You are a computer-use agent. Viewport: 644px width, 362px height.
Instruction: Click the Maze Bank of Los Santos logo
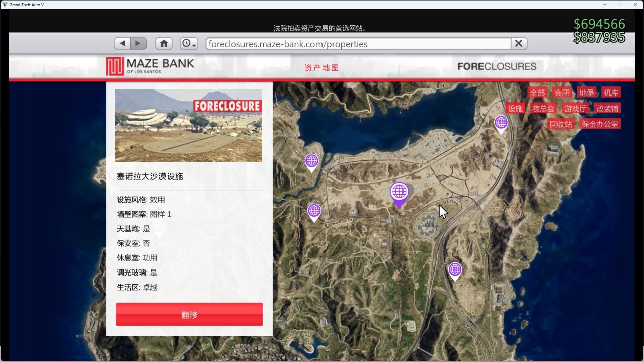click(150, 66)
